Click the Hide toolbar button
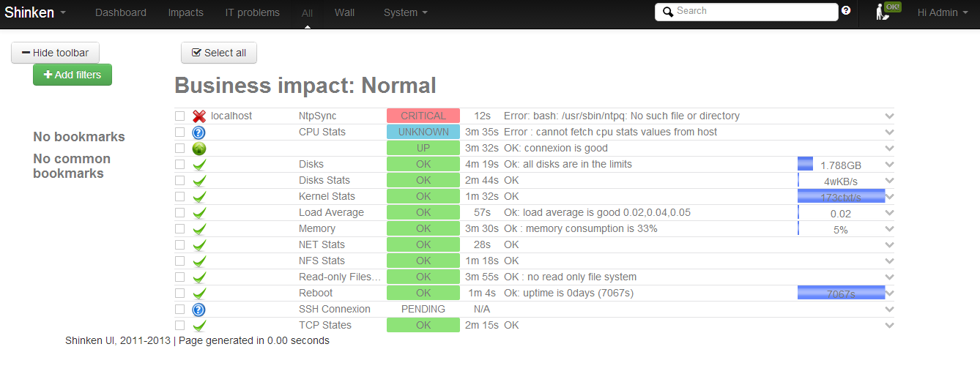 click(55, 53)
